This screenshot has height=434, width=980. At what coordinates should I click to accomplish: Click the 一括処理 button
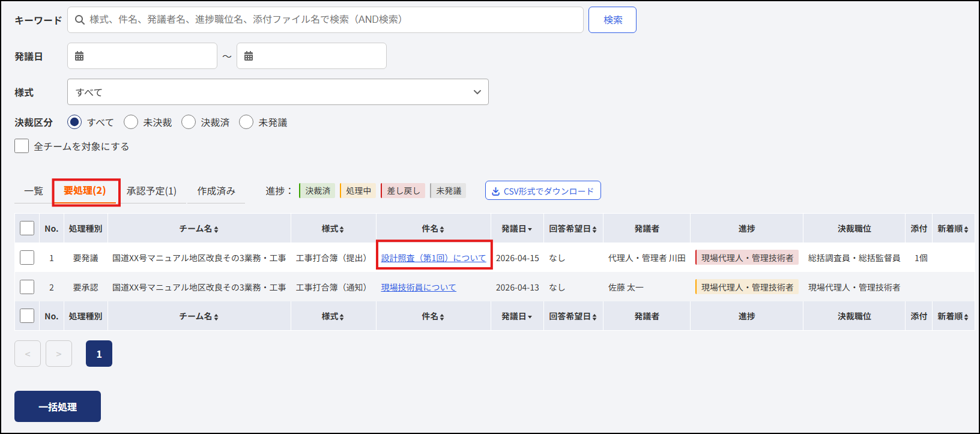pos(58,406)
